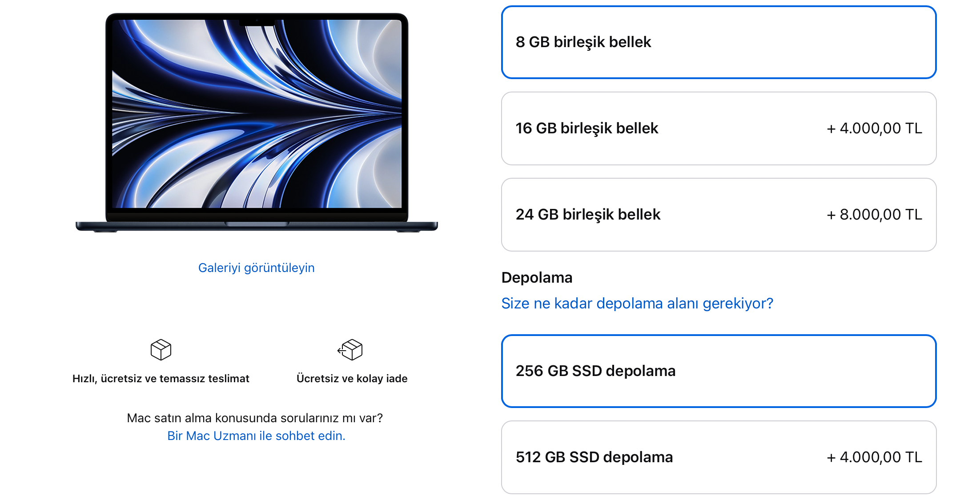Open Bir Mac Uzmanı ile sohbet edin link
Viewport: 980px width, 496px height.
pyautogui.click(x=257, y=436)
